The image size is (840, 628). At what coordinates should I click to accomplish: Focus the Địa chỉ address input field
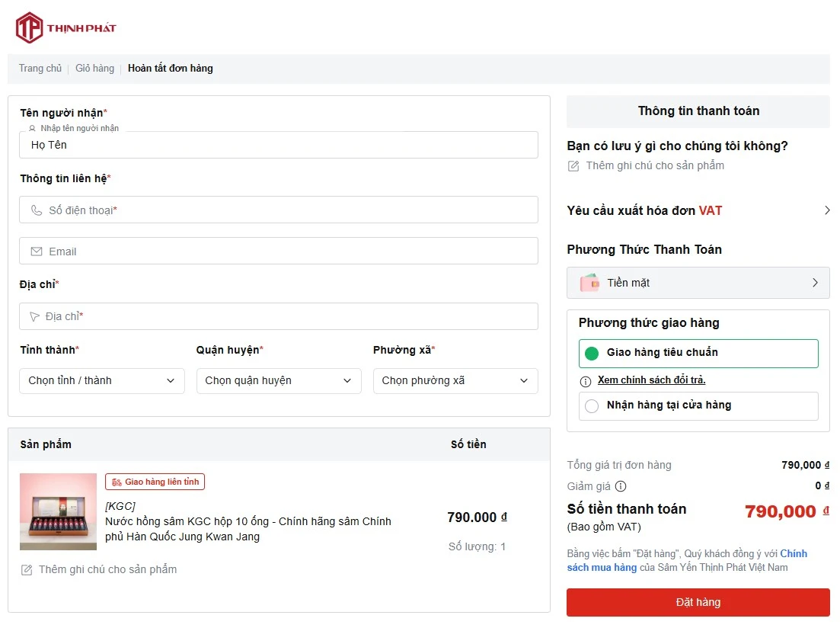pos(278,316)
